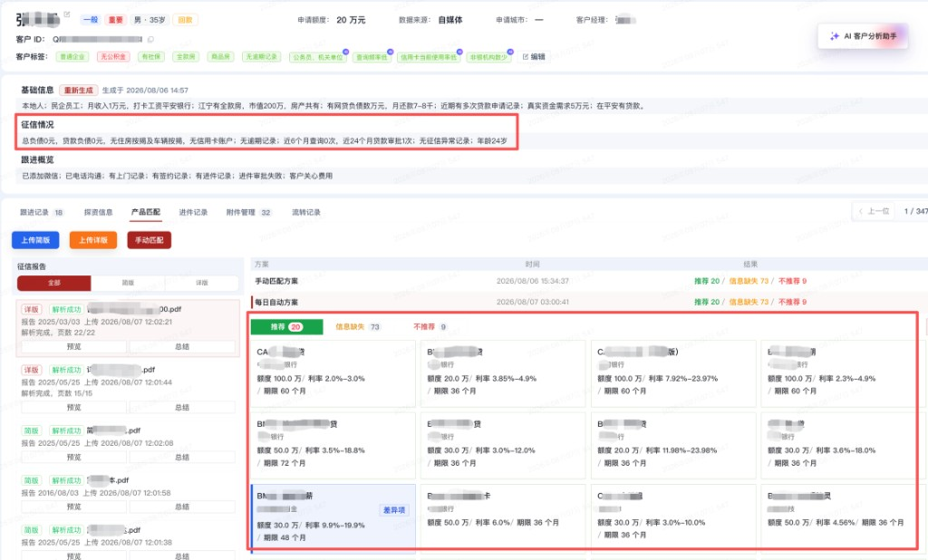Image resolution: width=928 pixels, height=560 pixels.
Task: Click AI badge on 查询频率低 tag
Action: 390,52
